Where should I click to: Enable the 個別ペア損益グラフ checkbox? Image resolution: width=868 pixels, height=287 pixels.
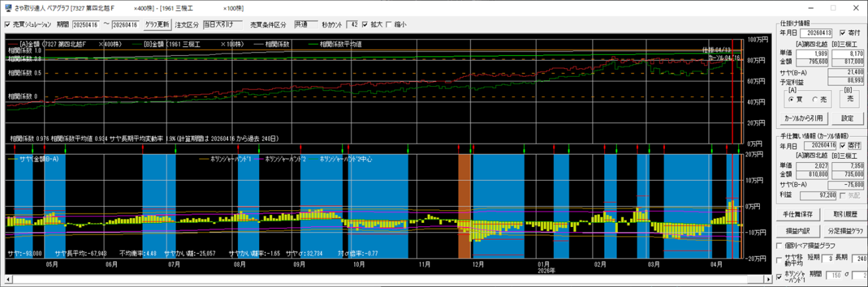(x=779, y=245)
